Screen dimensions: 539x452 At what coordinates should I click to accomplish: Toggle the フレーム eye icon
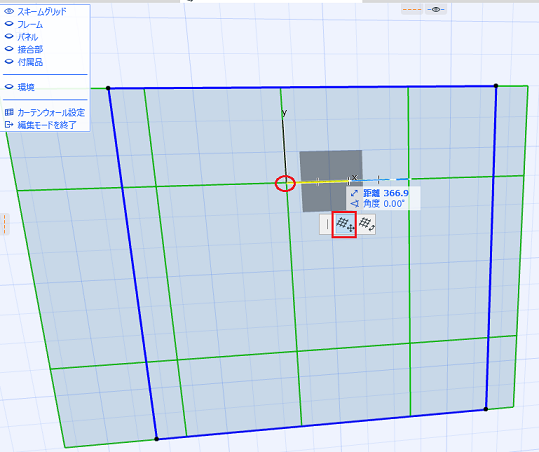(9, 24)
